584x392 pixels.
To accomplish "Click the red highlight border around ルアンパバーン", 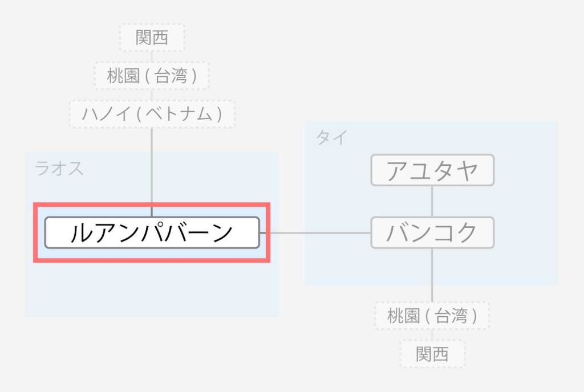I will point(152,205).
